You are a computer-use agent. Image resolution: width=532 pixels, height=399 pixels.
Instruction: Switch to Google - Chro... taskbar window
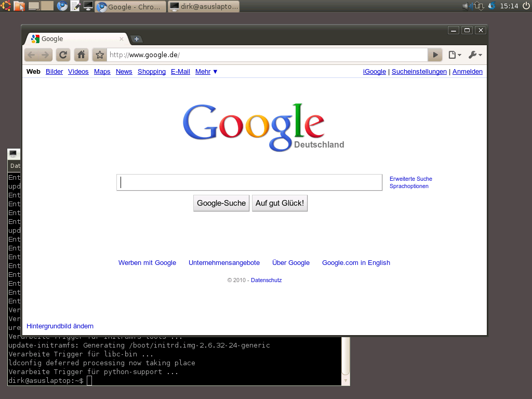click(131, 6)
